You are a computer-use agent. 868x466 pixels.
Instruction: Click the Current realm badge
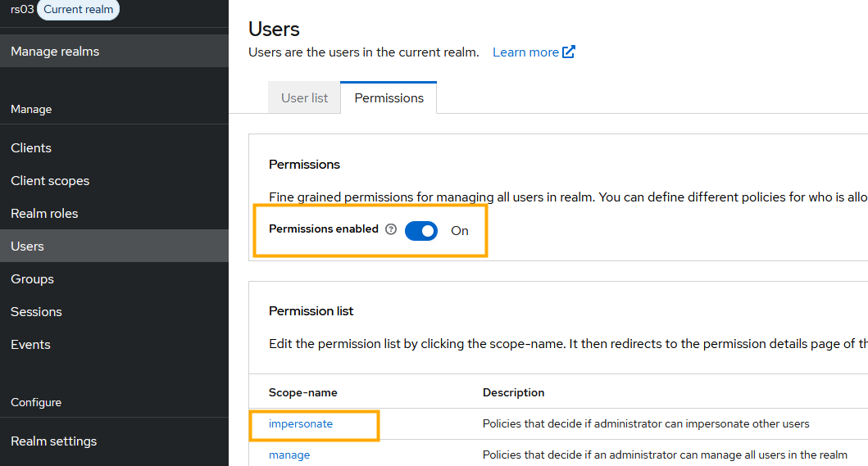click(x=79, y=9)
